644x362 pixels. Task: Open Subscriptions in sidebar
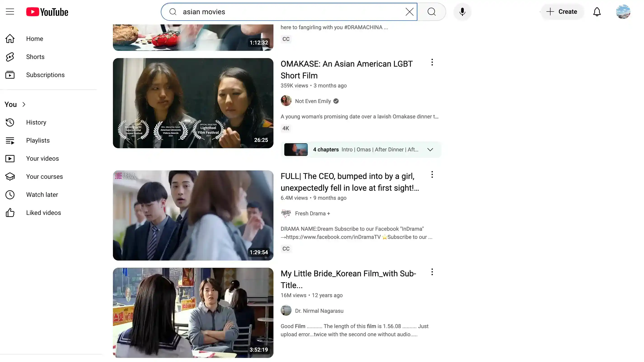tap(45, 75)
